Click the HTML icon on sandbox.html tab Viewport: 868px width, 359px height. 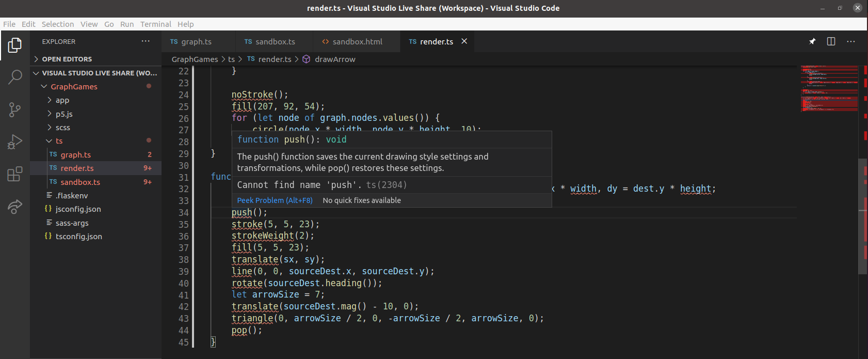tap(325, 41)
